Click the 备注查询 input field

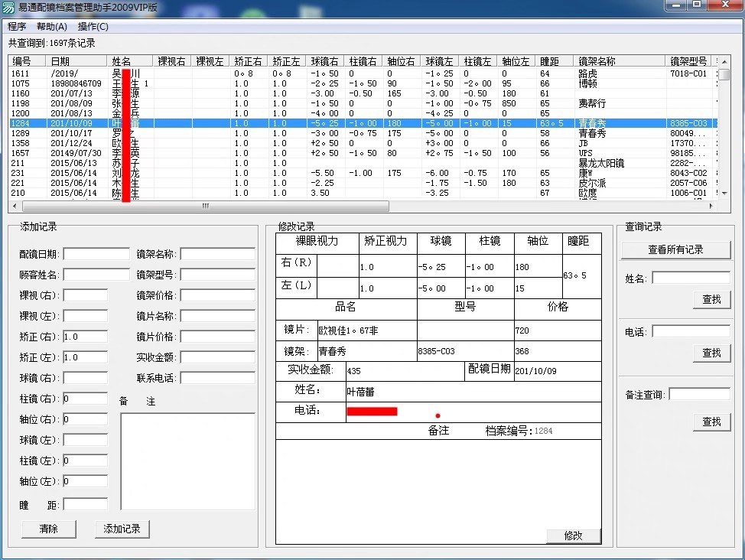point(701,393)
